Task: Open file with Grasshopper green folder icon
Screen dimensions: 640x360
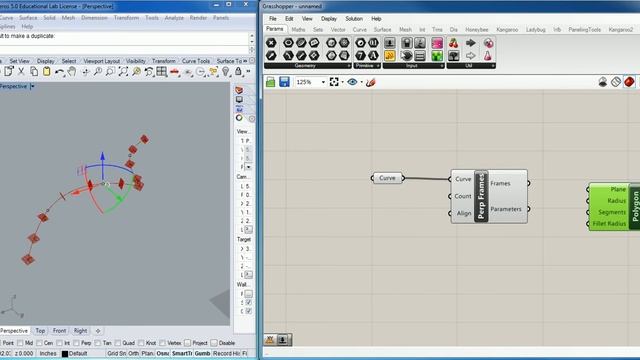Action: point(271,82)
